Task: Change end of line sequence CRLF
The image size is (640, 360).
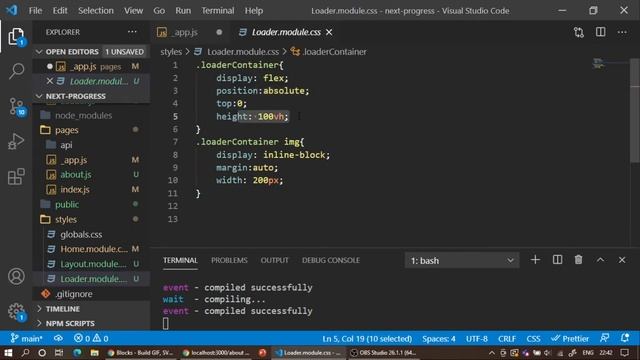Action: (x=507, y=338)
